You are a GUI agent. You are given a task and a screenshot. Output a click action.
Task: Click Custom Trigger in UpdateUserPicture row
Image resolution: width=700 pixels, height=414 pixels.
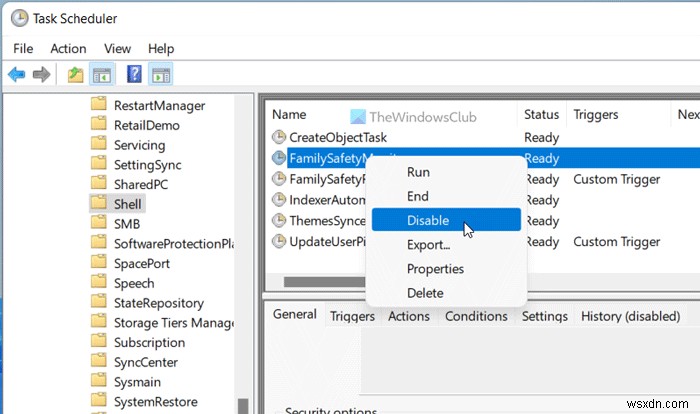pos(617,242)
